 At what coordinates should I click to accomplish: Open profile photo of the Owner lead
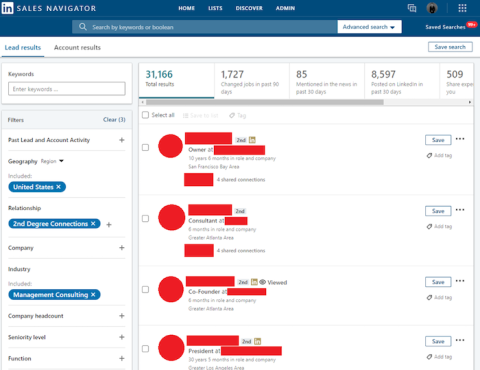(170, 146)
